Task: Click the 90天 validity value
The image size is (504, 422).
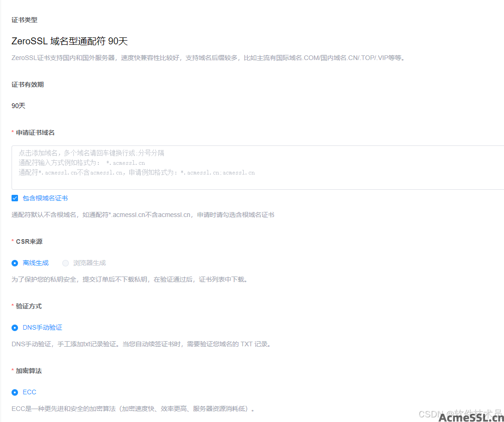Action: (18, 106)
